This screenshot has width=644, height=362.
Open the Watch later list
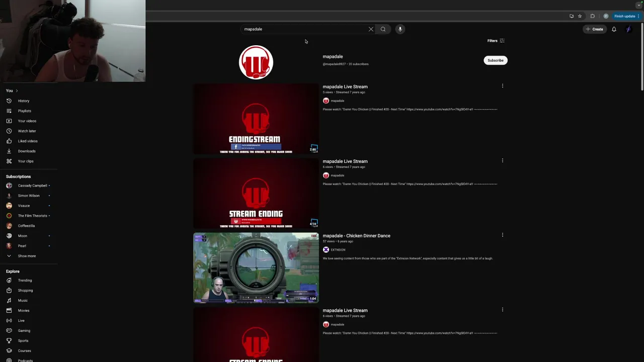29,131
